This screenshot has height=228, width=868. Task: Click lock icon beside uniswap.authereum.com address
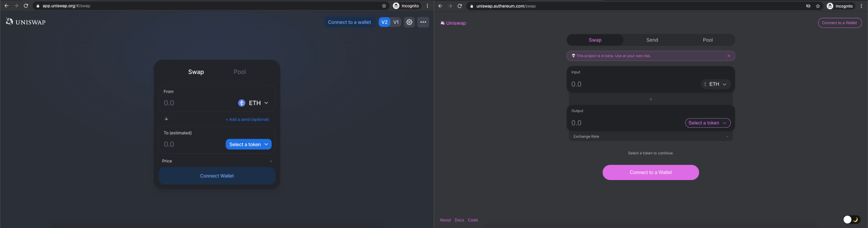(471, 6)
